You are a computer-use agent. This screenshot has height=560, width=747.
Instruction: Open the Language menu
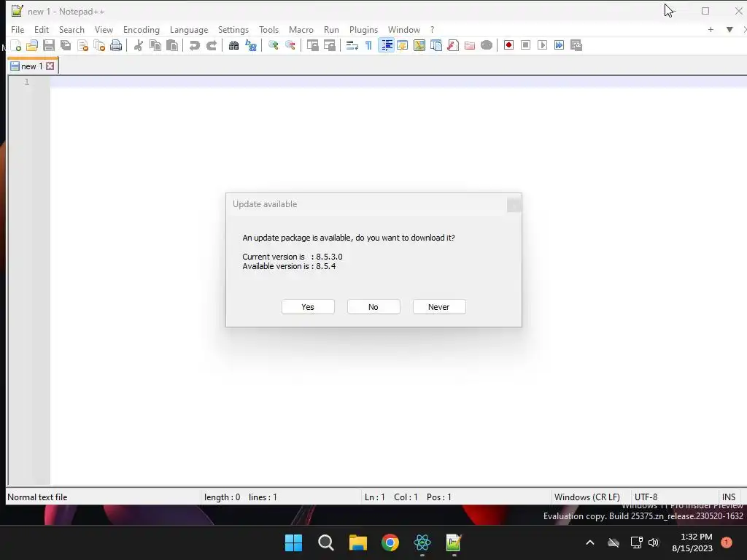(189, 29)
